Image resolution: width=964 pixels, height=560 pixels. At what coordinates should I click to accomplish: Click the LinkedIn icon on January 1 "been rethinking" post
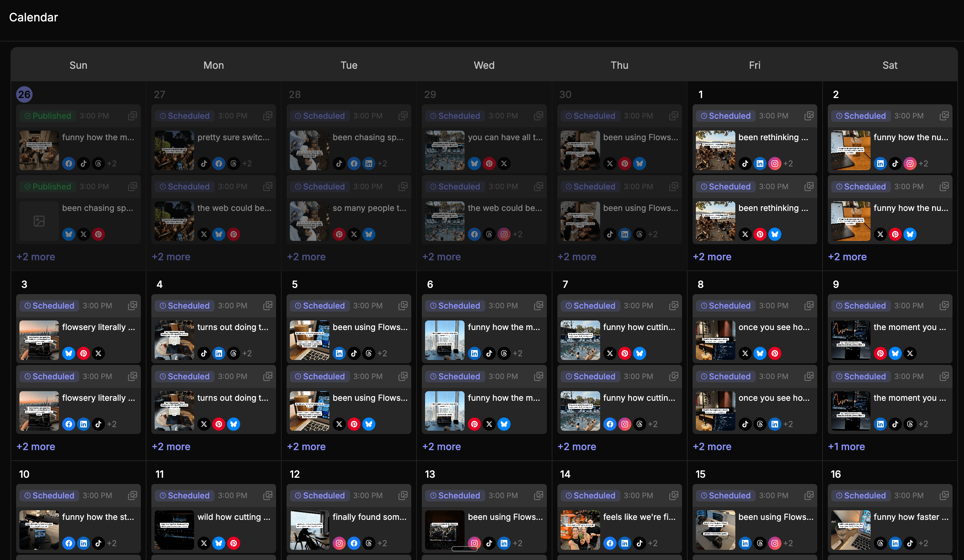(x=760, y=163)
